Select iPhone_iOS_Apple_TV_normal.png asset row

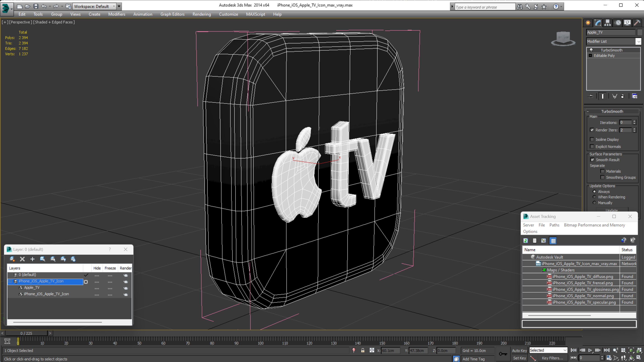(579, 296)
